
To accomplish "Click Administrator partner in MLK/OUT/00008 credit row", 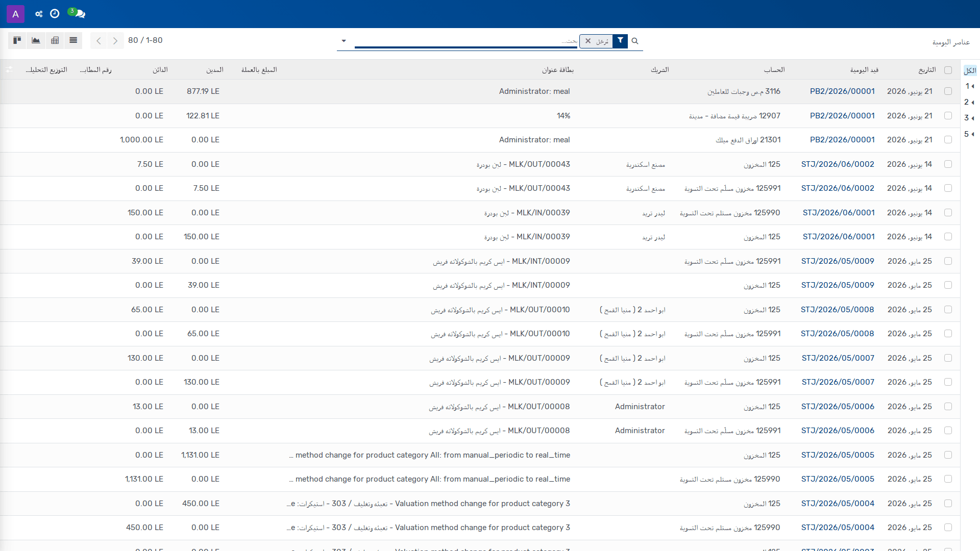I will click(x=640, y=407).
